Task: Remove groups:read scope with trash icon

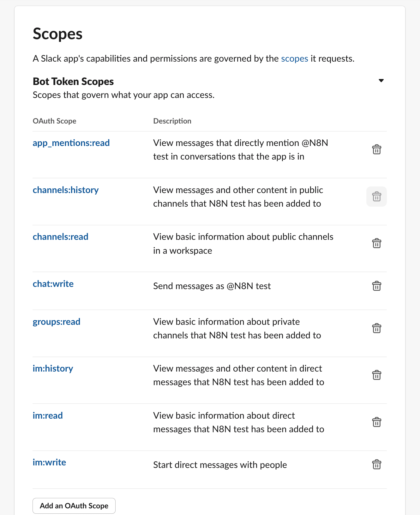Action: (376, 328)
